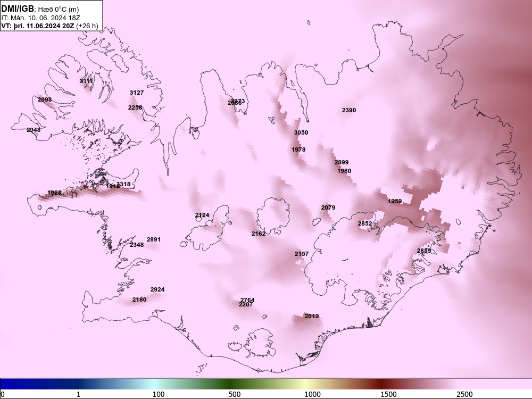Click the 0 tick on the color scale
Image resolution: width=532 pixels, height=399 pixels.
(x=3, y=394)
